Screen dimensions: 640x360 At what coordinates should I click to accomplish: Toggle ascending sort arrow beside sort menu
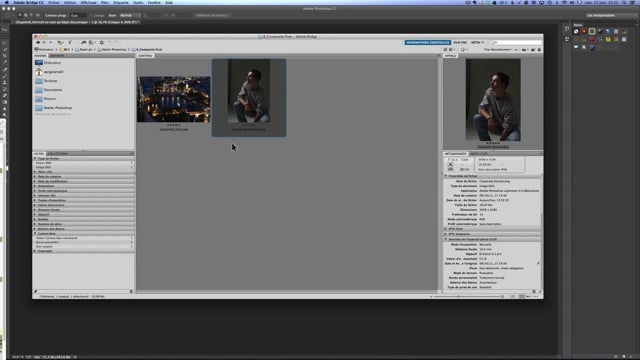[516, 50]
